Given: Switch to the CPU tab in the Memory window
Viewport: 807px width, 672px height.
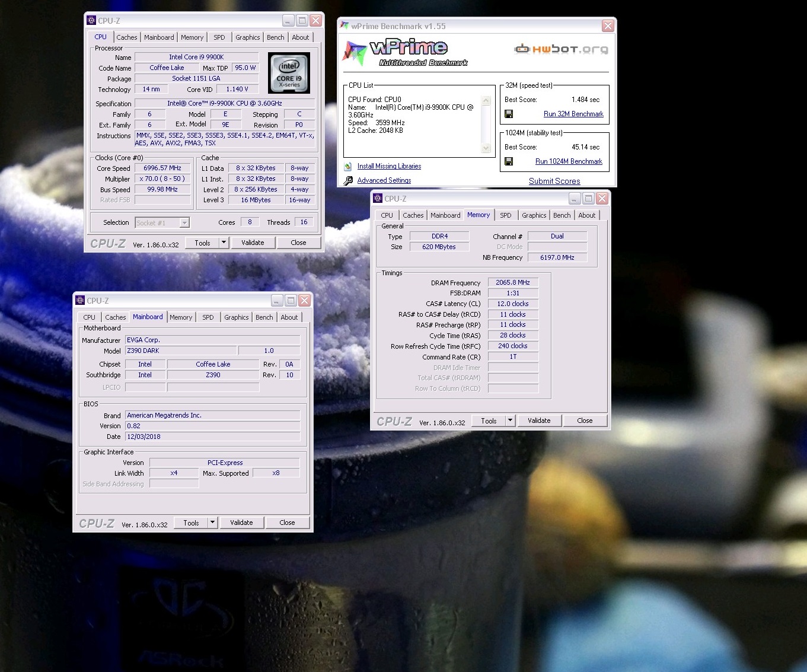Looking at the screenshot, I should click(387, 215).
